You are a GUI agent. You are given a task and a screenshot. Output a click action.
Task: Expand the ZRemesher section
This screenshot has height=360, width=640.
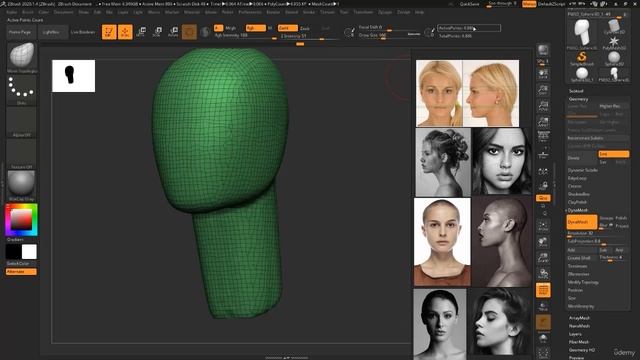(x=578, y=274)
